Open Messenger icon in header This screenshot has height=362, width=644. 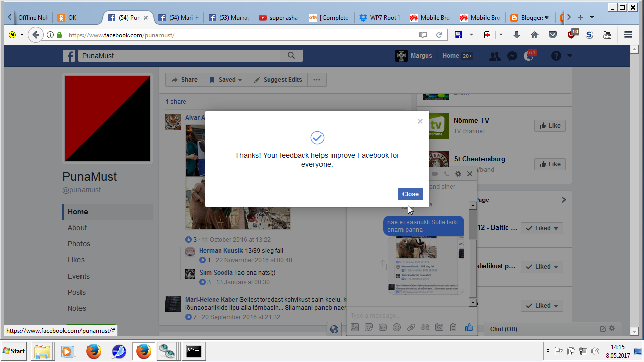[x=512, y=56]
